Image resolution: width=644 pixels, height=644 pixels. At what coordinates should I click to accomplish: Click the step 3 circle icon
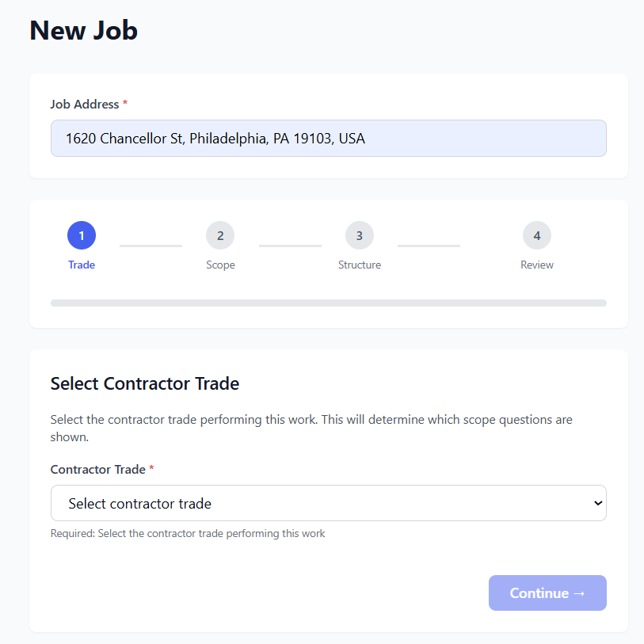360,235
